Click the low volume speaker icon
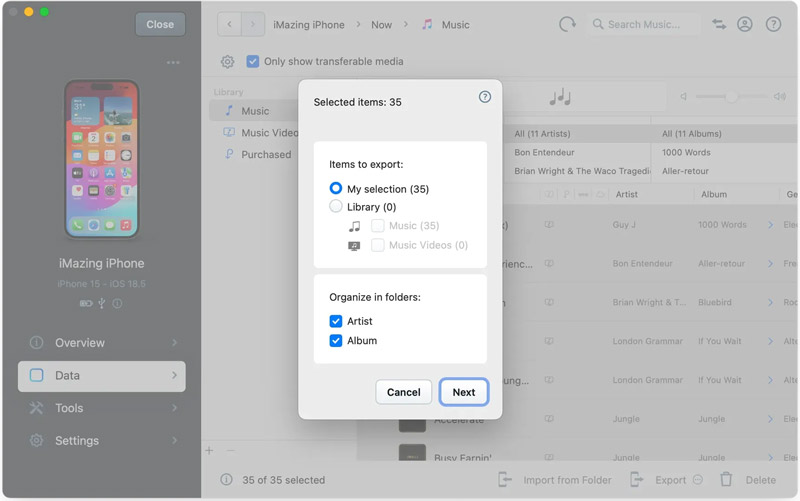This screenshot has width=800, height=501. click(683, 96)
